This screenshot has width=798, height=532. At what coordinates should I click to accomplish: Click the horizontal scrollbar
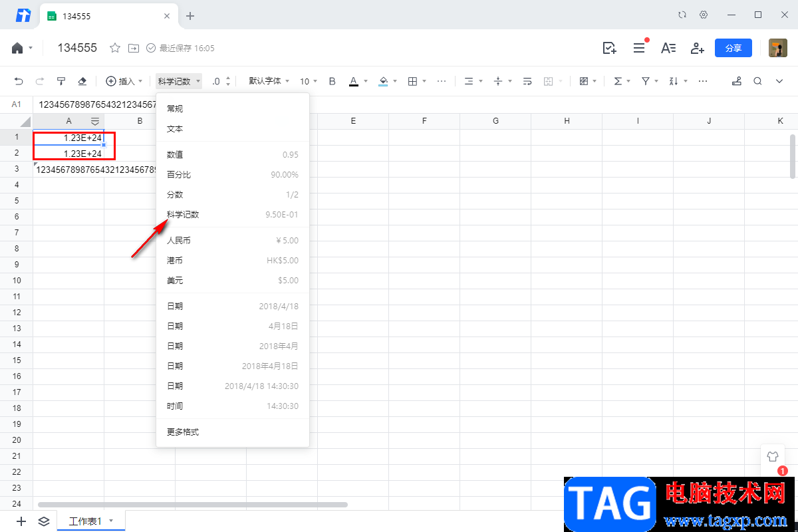click(193, 505)
